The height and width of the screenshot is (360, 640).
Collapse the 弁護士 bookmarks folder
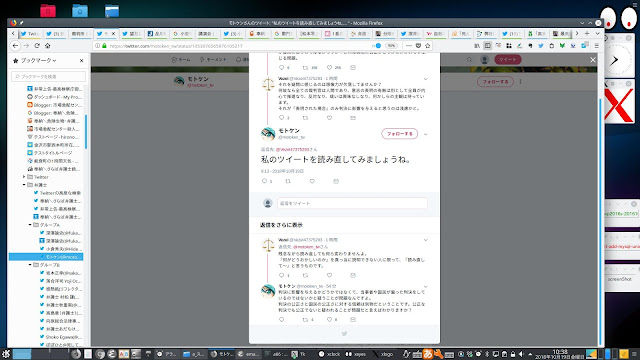click(24, 185)
